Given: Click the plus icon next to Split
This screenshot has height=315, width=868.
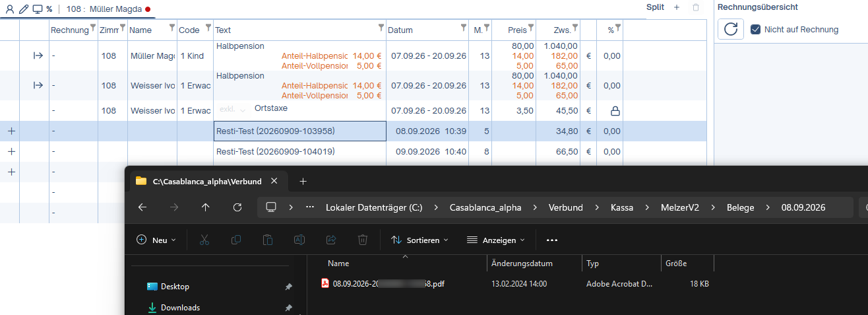Looking at the screenshot, I should (x=677, y=7).
